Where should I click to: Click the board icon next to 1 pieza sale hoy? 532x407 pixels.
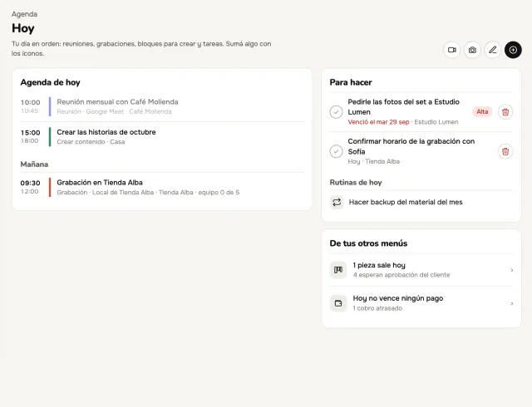(x=338, y=270)
